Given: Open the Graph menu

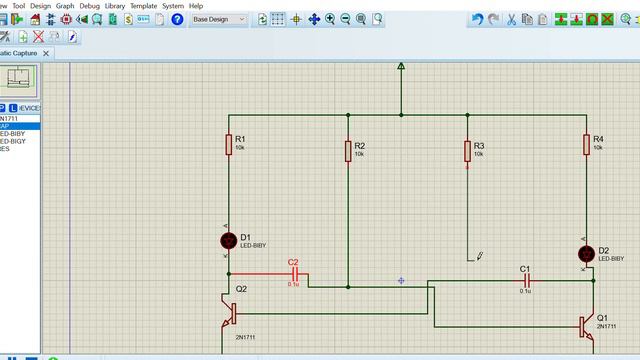Looking at the screenshot, I should pyautogui.click(x=65, y=6).
